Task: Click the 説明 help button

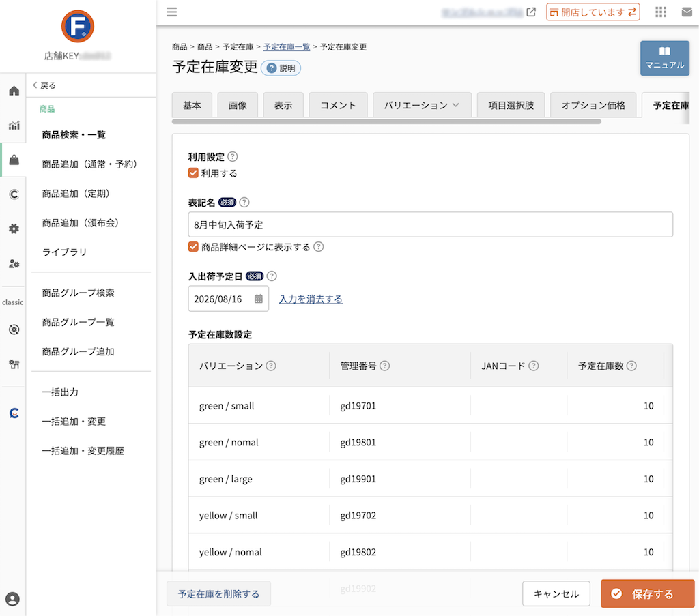Action: (281, 68)
